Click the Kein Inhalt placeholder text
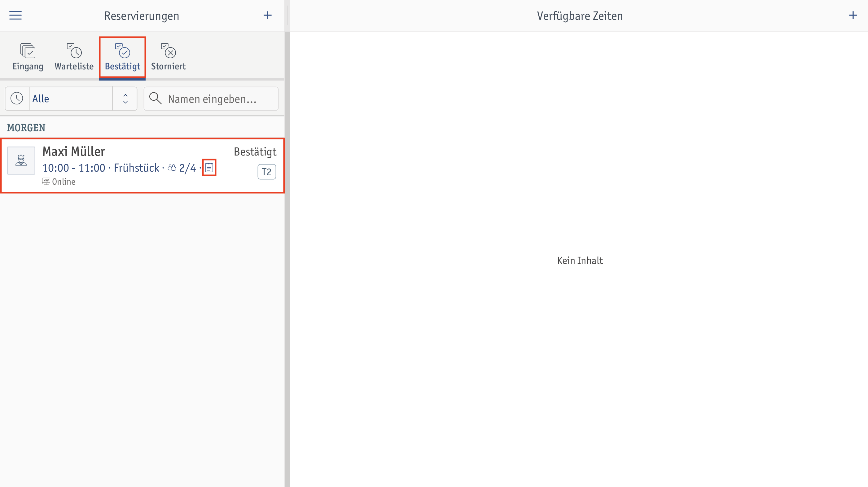Image resolution: width=868 pixels, height=487 pixels. 580,261
